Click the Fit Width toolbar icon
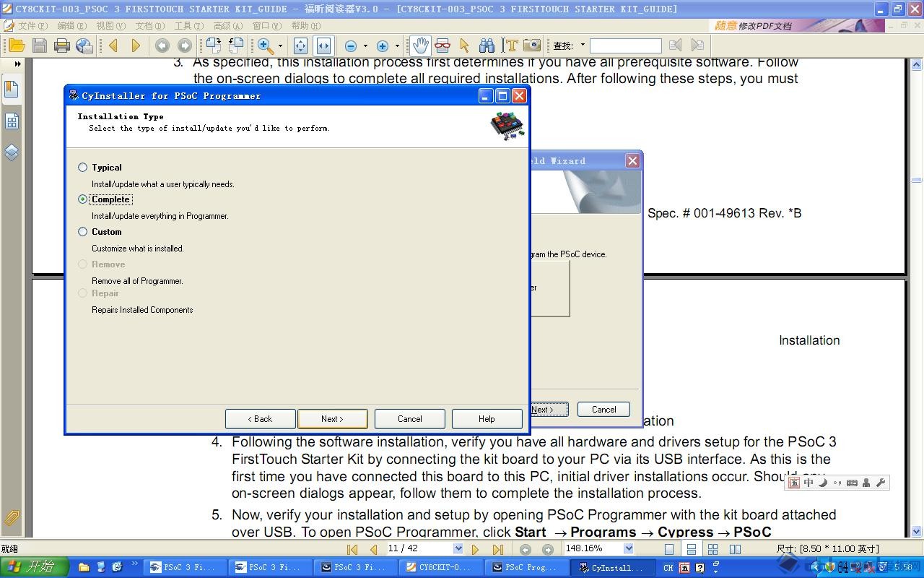Image resolution: width=924 pixels, height=578 pixels. pyautogui.click(x=323, y=46)
